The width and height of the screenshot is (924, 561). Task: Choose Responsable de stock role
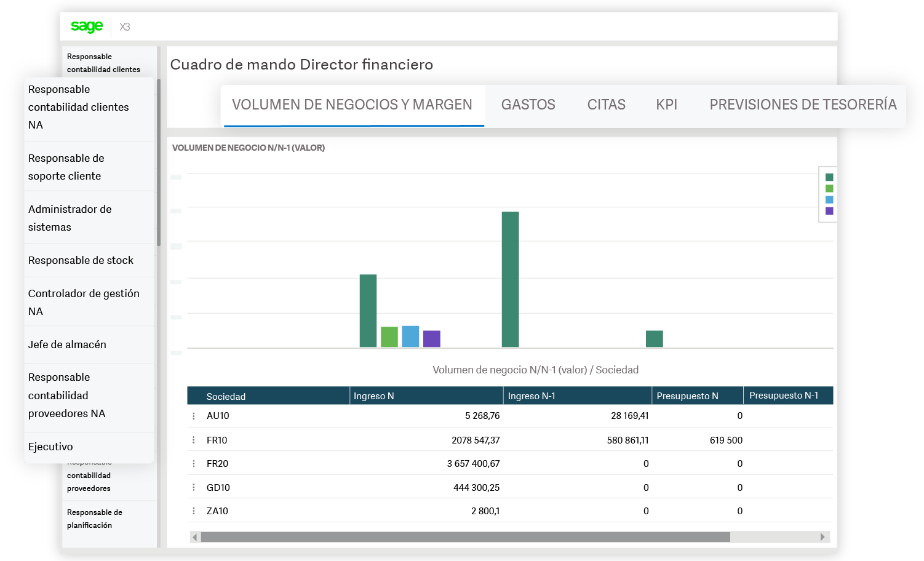pos(81,260)
